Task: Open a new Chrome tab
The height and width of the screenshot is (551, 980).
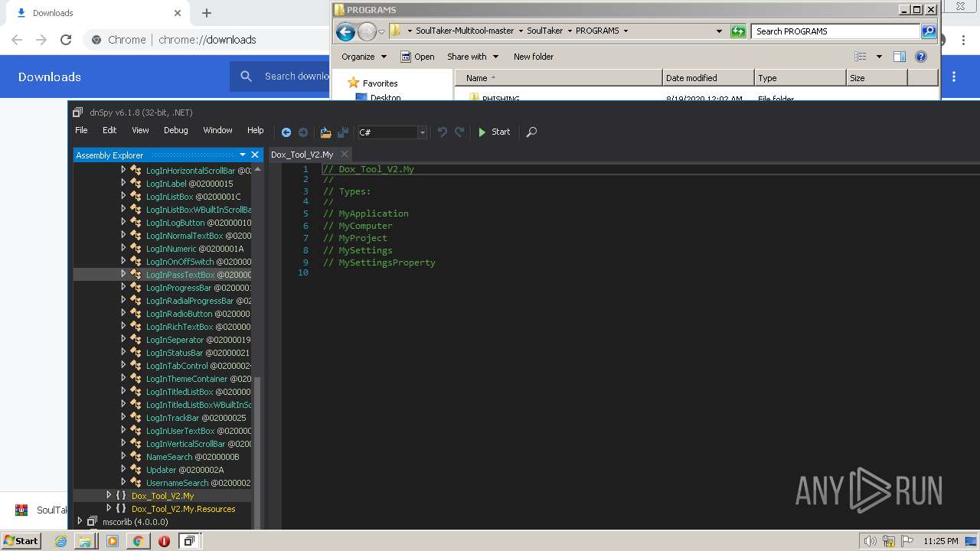Action: (207, 13)
